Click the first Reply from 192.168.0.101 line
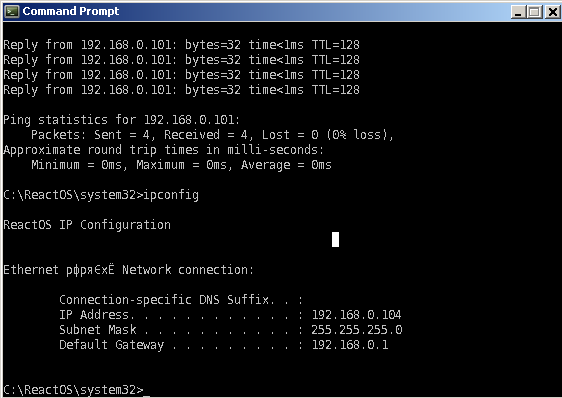This screenshot has height=398, width=562. pos(181,45)
